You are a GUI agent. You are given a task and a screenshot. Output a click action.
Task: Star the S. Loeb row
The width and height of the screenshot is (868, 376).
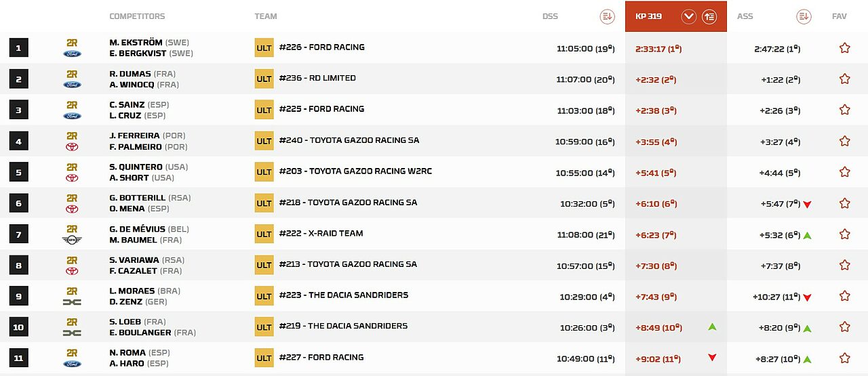click(x=844, y=327)
